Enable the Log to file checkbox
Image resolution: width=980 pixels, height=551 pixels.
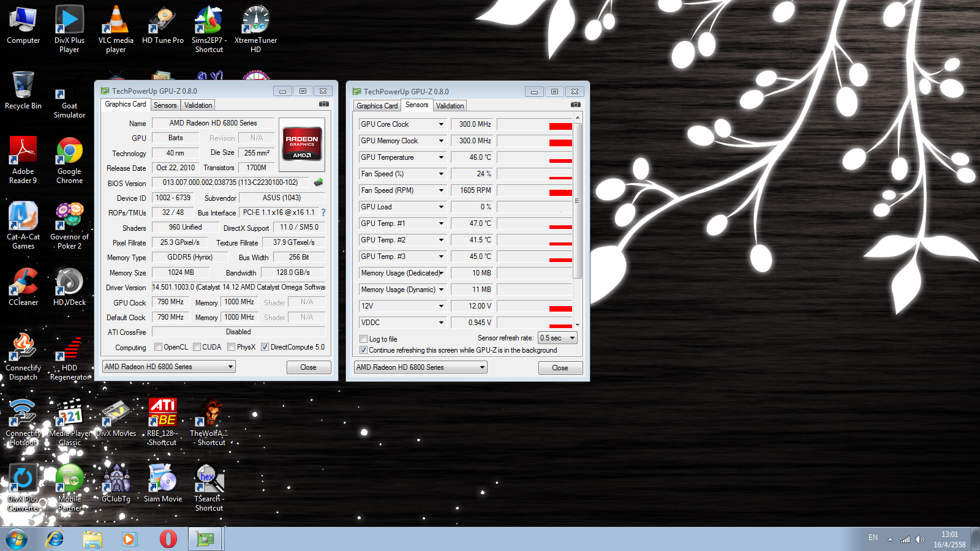pos(364,339)
